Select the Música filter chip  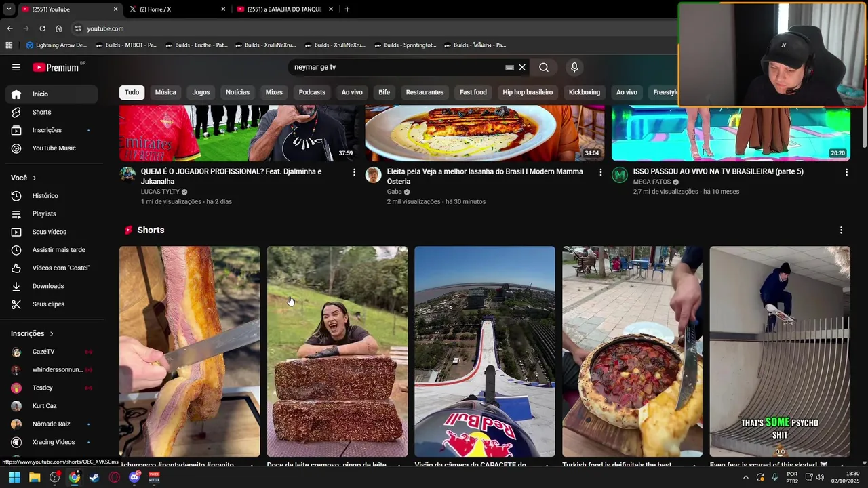point(165,92)
